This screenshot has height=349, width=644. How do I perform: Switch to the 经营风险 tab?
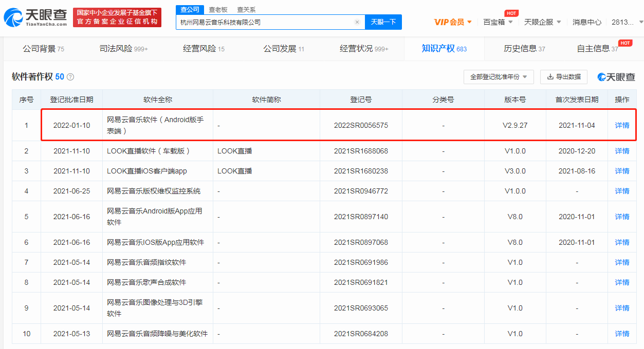[204, 49]
